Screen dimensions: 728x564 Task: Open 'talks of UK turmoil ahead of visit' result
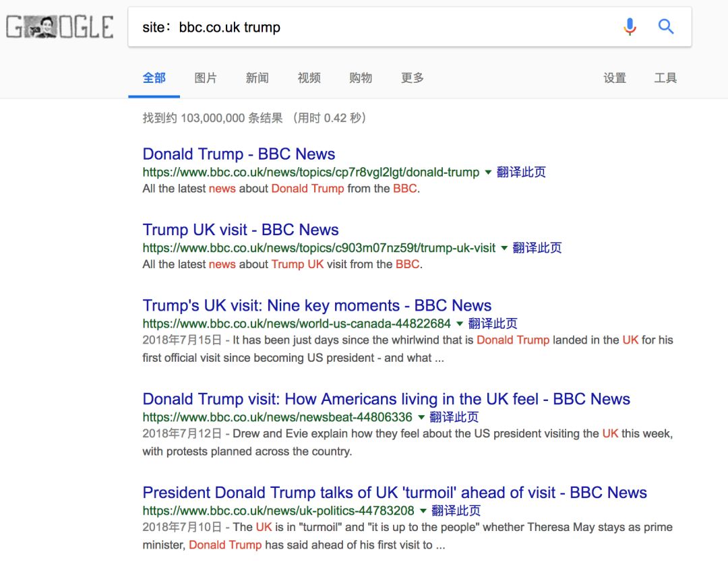click(x=394, y=492)
